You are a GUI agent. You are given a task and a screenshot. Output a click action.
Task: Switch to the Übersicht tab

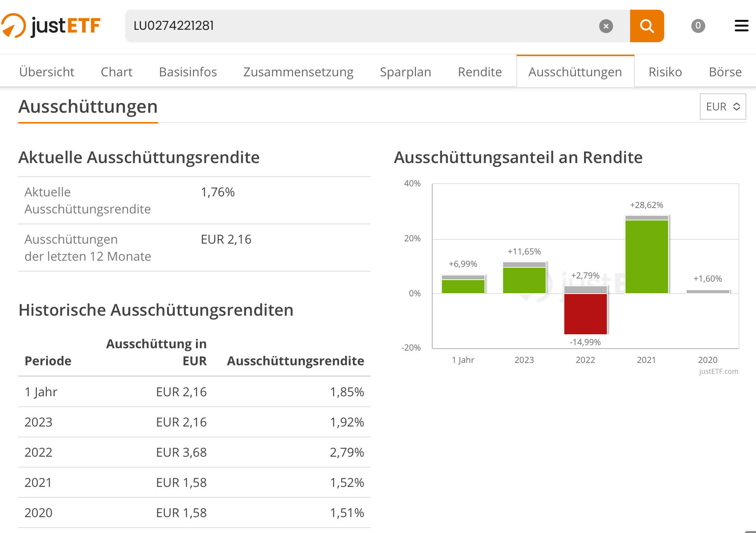click(46, 72)
